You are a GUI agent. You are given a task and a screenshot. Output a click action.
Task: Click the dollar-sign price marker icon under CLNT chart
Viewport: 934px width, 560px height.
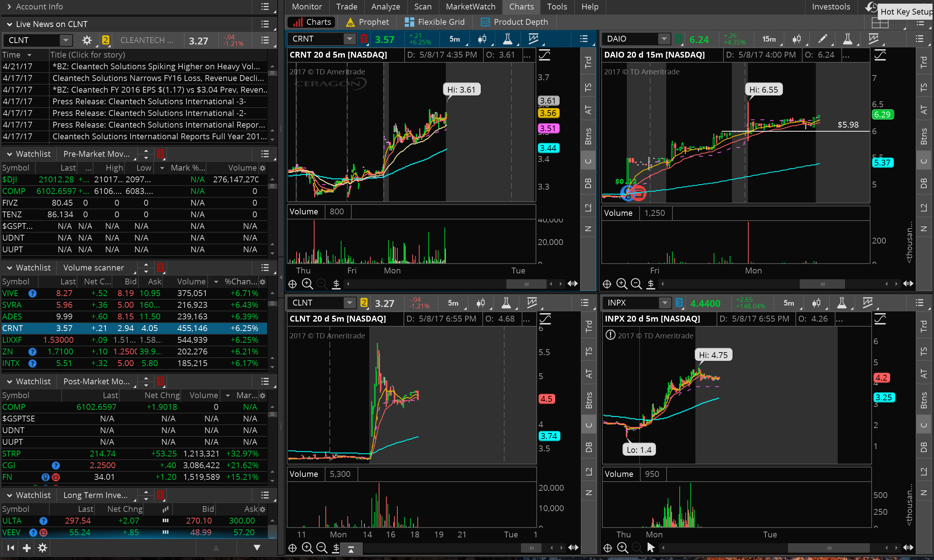point(336,548)
